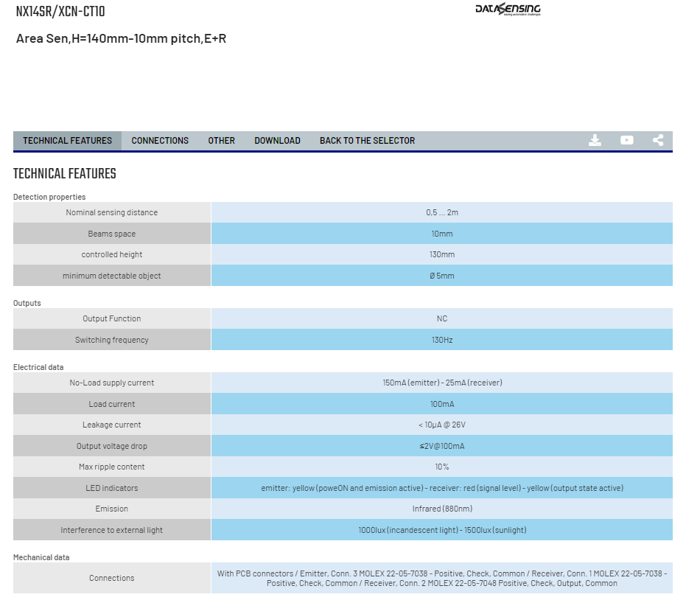The width and height of the screenshot is (700, 600).
Task: Click the Output voltage drop label
Action: click(111, 447)
